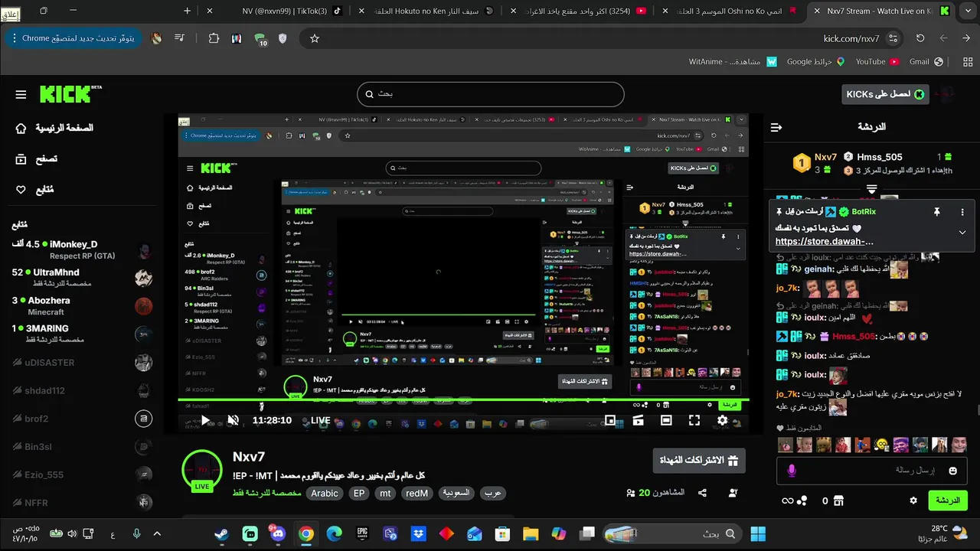This screenshot has height=551, width=980.
Task: Show hidden system tray icons
Action: coord(157,534)
